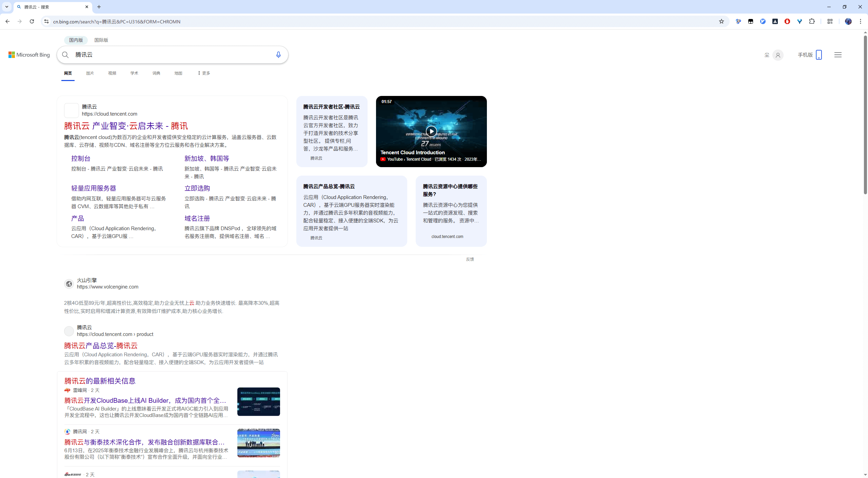
Task: Open 腾讯云资源中心提供哪些服务 card
Action: coord(451,211)
